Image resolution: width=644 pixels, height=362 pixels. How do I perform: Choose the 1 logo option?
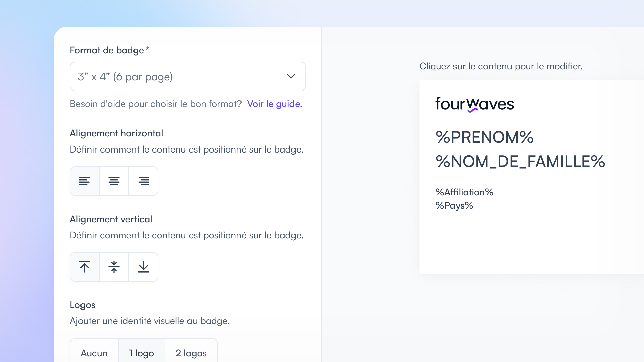(142, 351)
